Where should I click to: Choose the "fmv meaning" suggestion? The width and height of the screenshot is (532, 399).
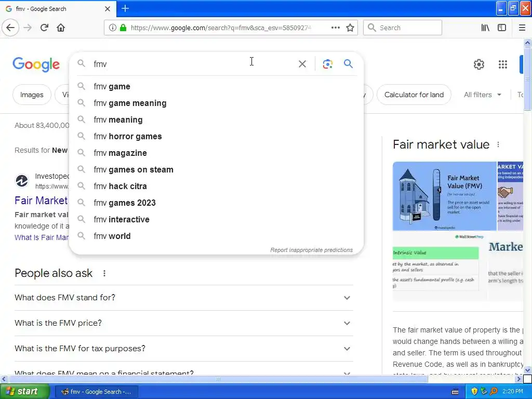pyautogui.click(x=217, y=120)
